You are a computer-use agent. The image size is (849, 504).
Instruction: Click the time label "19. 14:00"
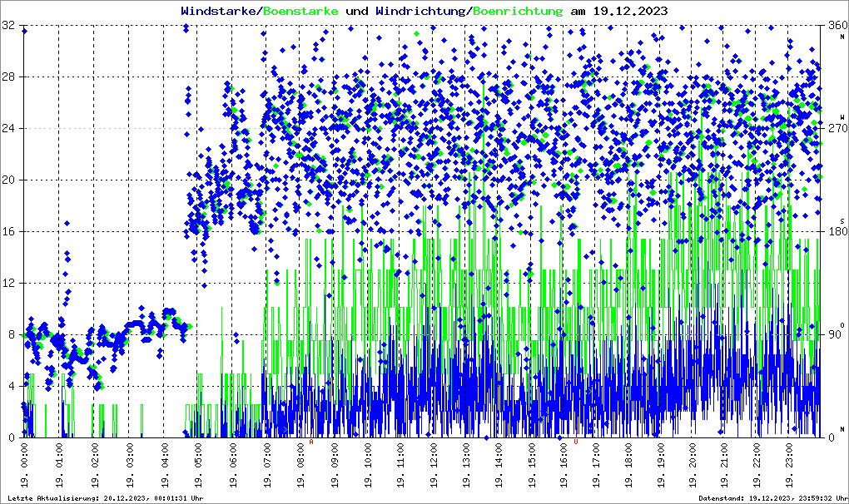(498, 465)
